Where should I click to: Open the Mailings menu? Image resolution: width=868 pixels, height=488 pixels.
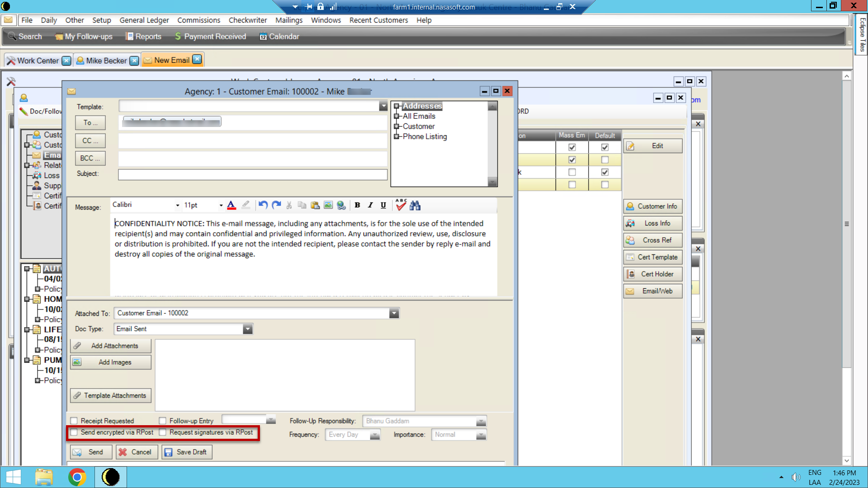288,20
